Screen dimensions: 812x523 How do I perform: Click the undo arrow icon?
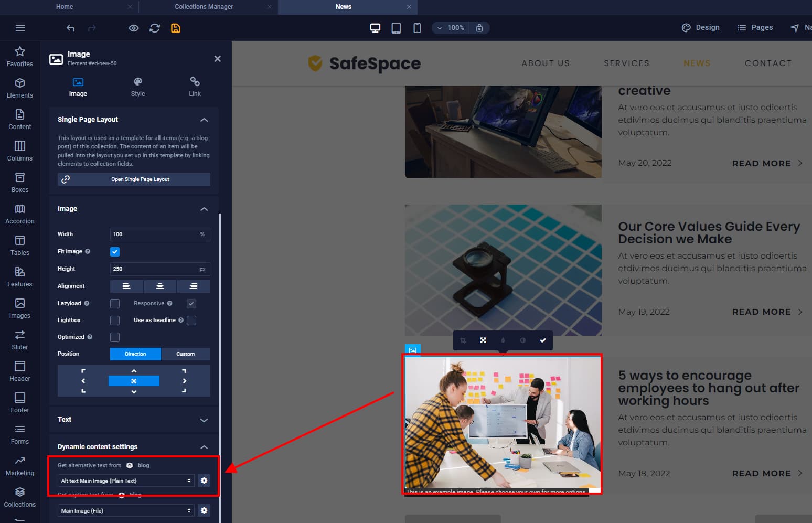click(70, 28)
